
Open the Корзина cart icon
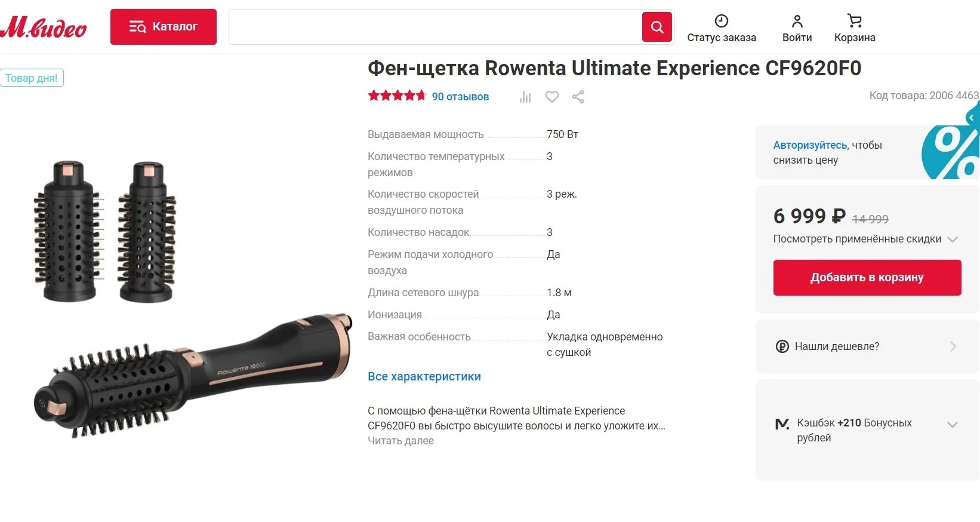(x=855, y=21)
